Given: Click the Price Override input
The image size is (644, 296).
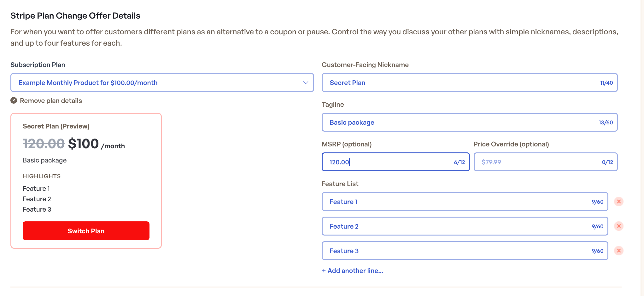Looking at the screenshot, I should coord(539,162).
